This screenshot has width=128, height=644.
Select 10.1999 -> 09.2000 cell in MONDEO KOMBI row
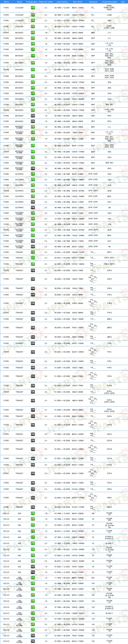(x=62, y=163)
